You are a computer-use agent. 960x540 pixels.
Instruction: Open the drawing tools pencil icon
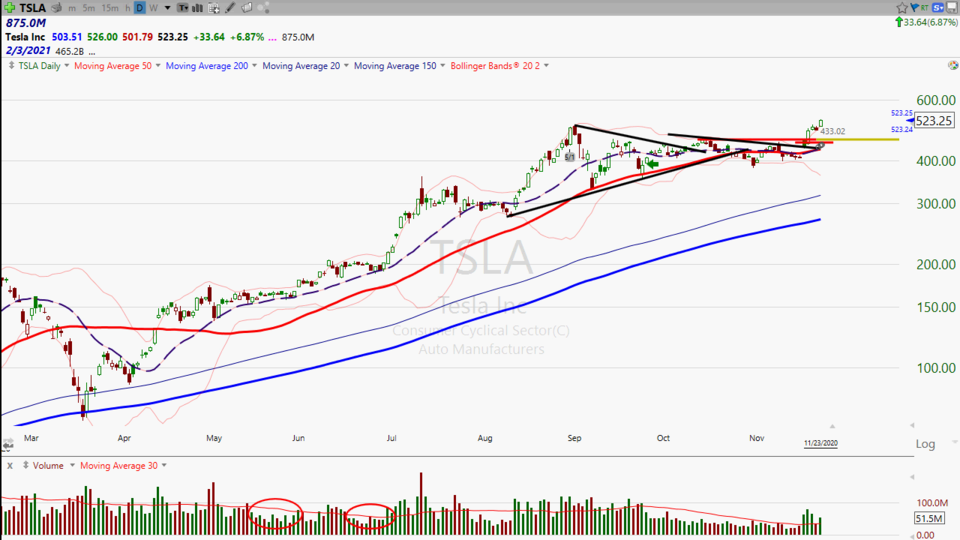230,8
